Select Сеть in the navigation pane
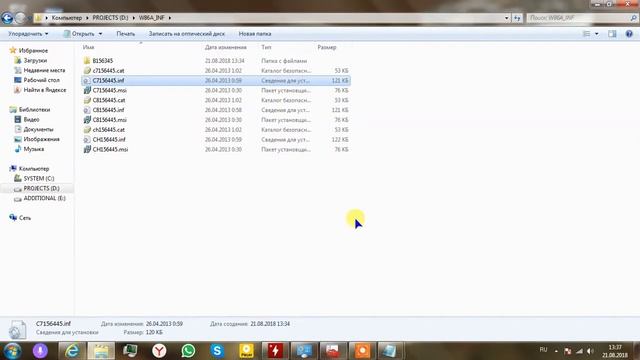 click(x=24, y=218)
